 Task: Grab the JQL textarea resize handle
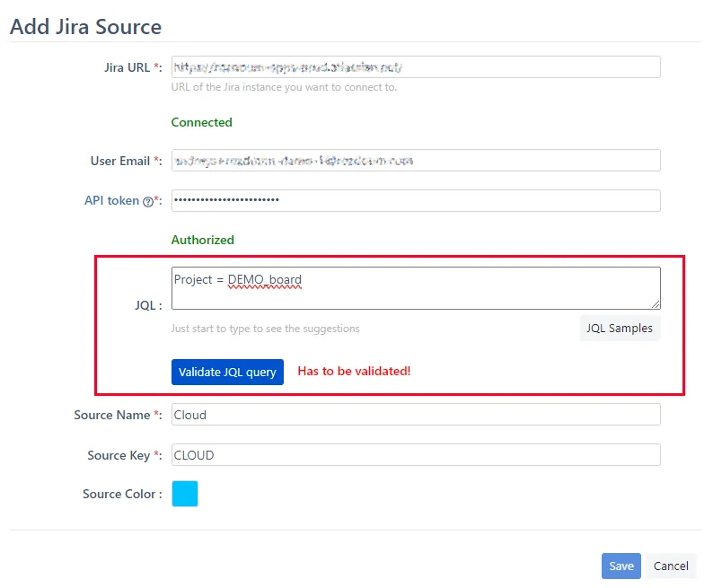pos(656,304)
